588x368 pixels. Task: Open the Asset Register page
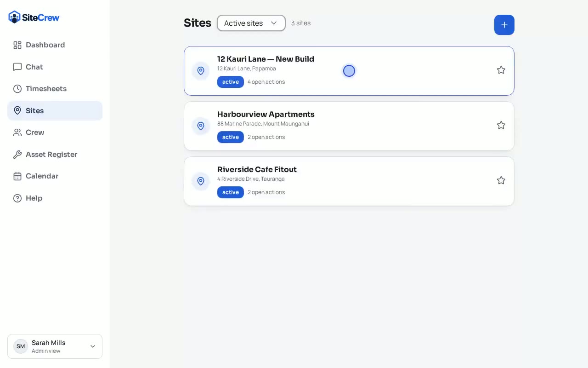coord(55,155)
